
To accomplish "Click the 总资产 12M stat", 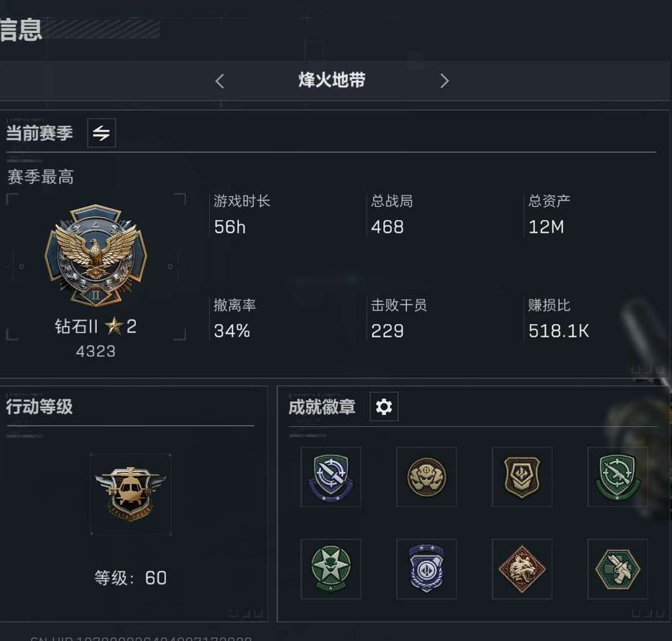I will (549, 214).
